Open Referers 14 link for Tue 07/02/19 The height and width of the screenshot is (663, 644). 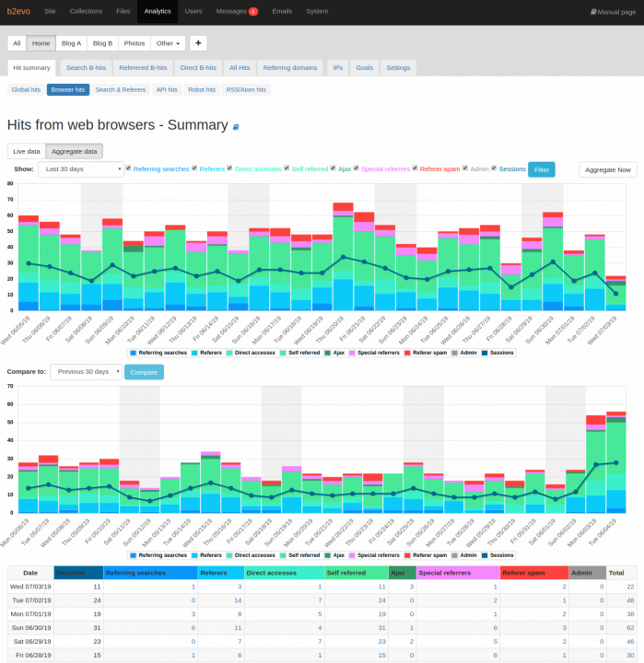click(x=238, y=600)
